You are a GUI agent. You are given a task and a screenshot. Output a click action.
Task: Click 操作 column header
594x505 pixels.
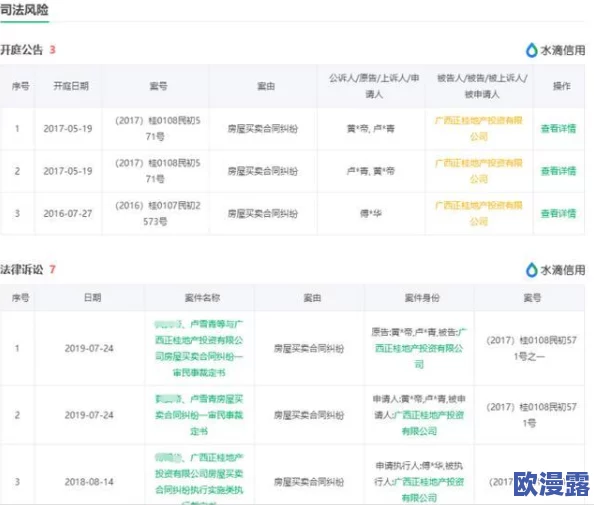[561, 86]
